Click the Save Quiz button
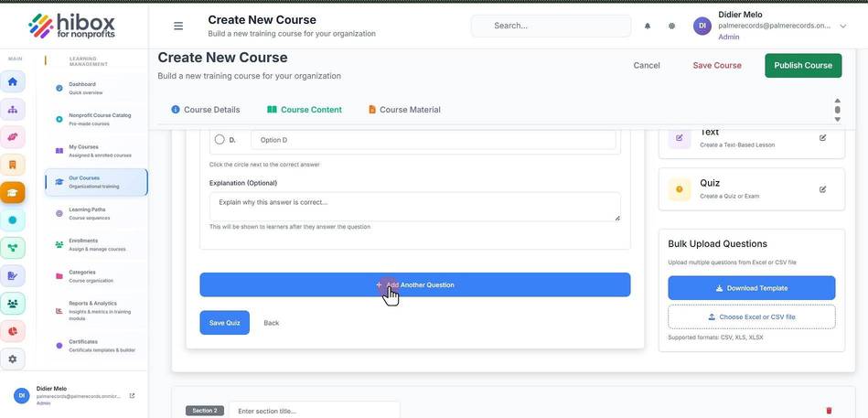 225,323
